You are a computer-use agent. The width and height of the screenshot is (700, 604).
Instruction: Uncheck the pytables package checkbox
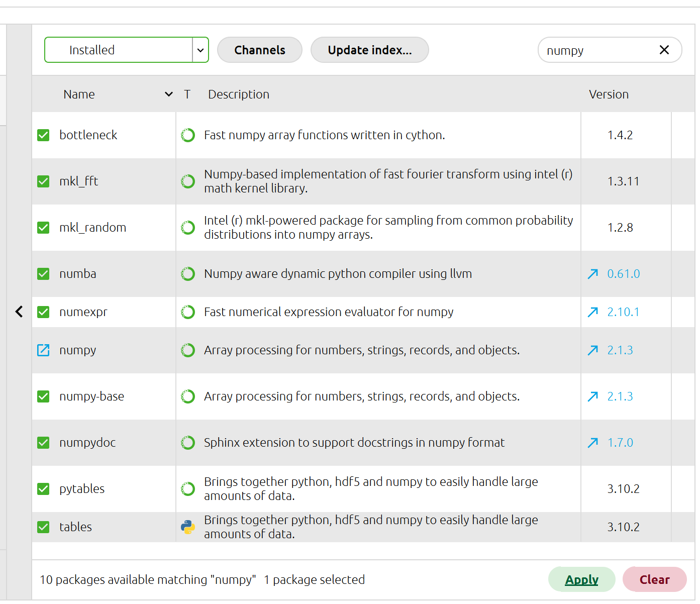pyautogui.click(x=43, y=489)
